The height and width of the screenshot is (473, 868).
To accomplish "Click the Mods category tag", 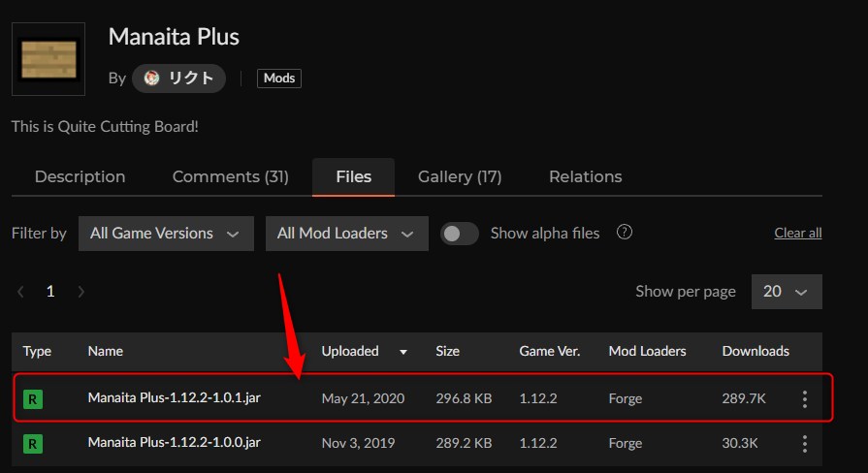I will (x=279, y=79).
